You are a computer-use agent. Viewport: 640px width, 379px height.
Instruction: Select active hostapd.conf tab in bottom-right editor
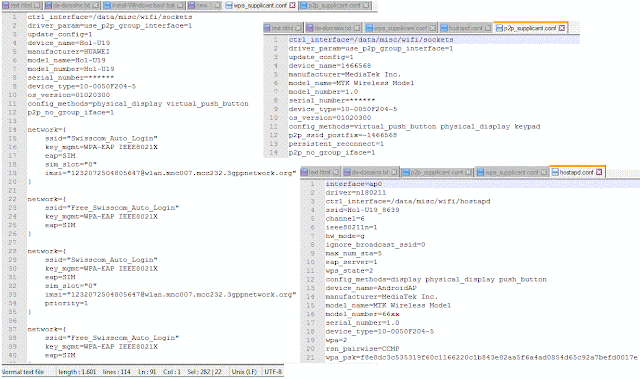577,172
